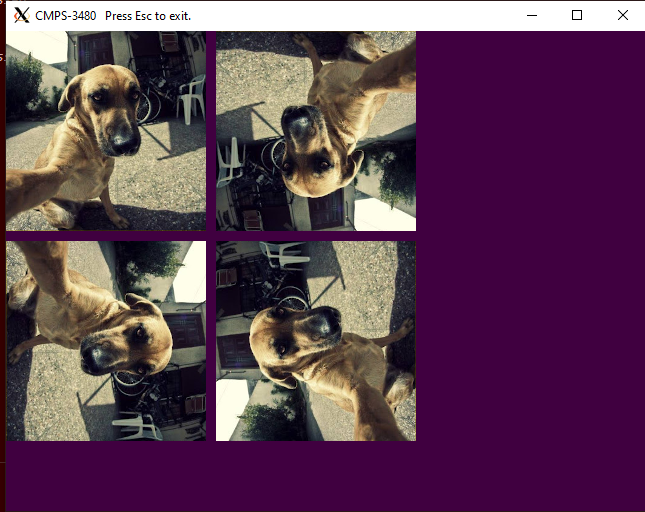Click the 'CMPS-3480 Press Esc to exit.' title text
Screen dimensions: 645x512
[x=113, y=16]
